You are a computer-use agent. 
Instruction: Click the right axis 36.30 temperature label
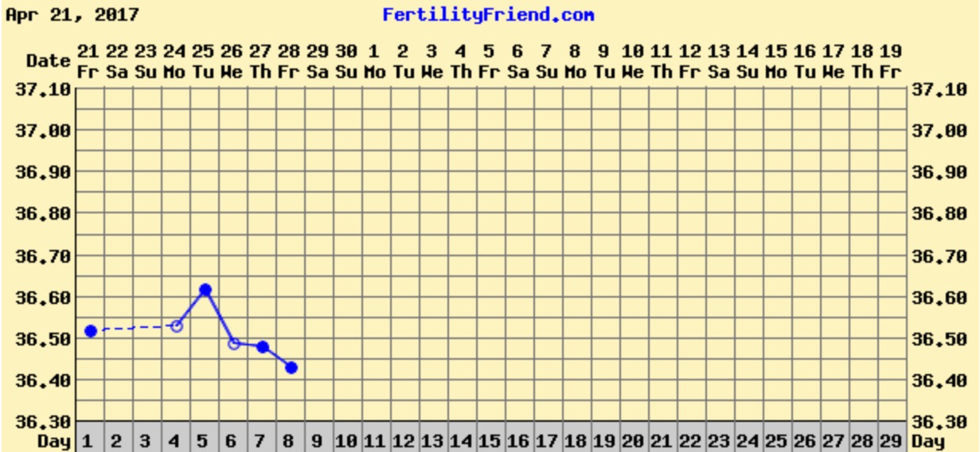coord(940,421)
